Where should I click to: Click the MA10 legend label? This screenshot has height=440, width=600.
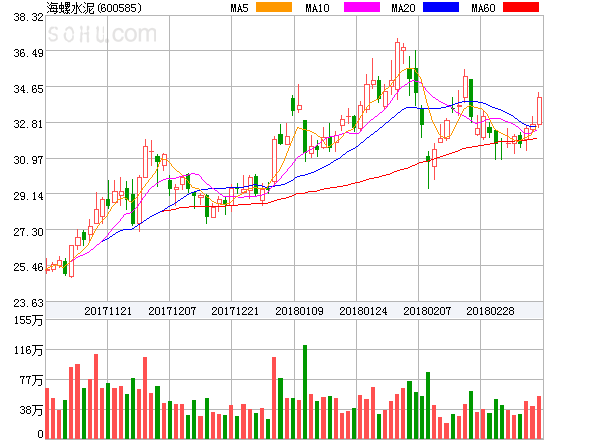317,8
